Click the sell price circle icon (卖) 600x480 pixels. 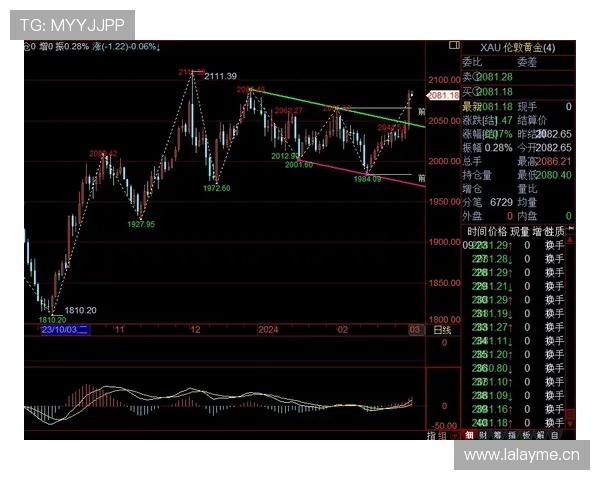tap(474, 76)
